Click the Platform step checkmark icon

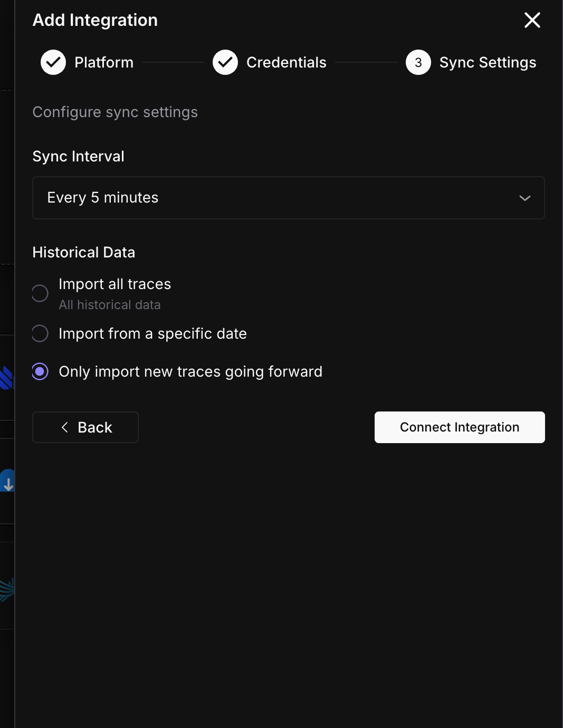click(x=53, y=62)
